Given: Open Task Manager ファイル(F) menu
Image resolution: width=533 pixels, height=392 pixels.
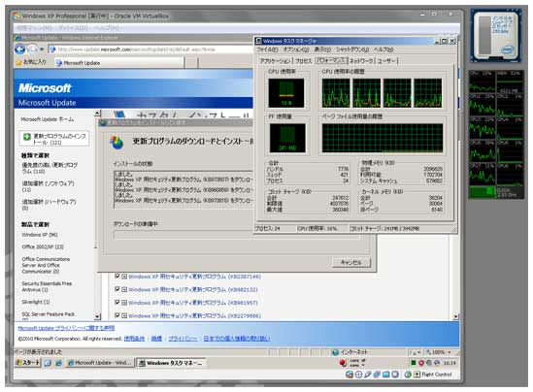Looking at the screenshot, I should [x=267, y=49].
